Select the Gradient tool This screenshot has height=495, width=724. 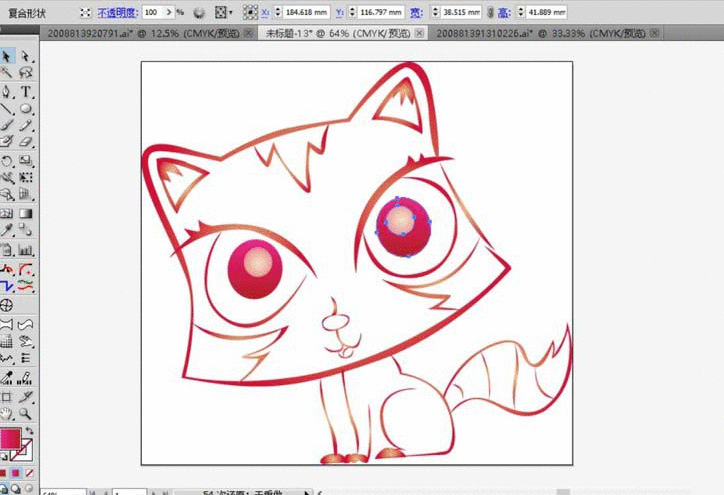coord(26,214)
